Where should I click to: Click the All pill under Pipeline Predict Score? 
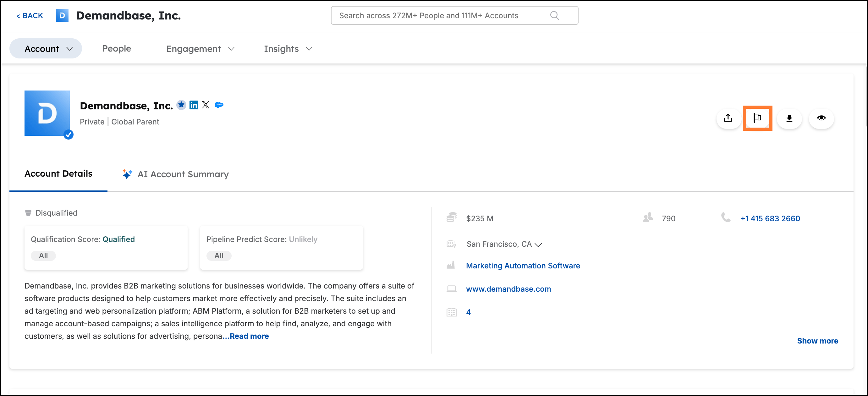(219, 256)
